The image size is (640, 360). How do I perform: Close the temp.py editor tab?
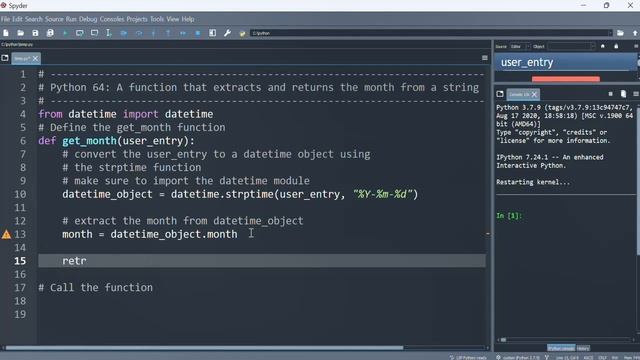(x=36, y=58)
